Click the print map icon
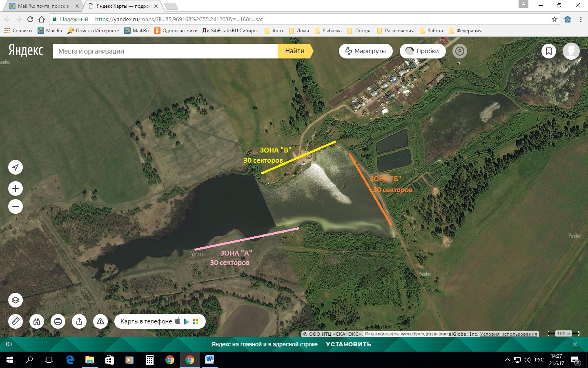This screenshot has width=588, height=368. (58, 321)
